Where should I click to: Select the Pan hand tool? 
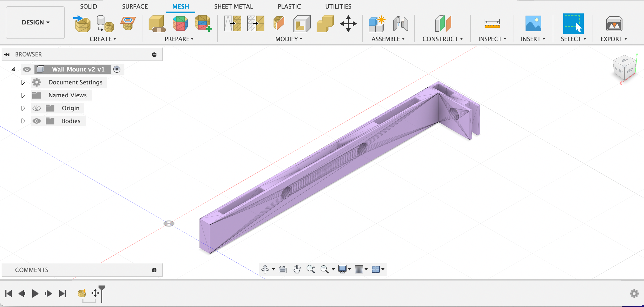[x=296, y=269]
